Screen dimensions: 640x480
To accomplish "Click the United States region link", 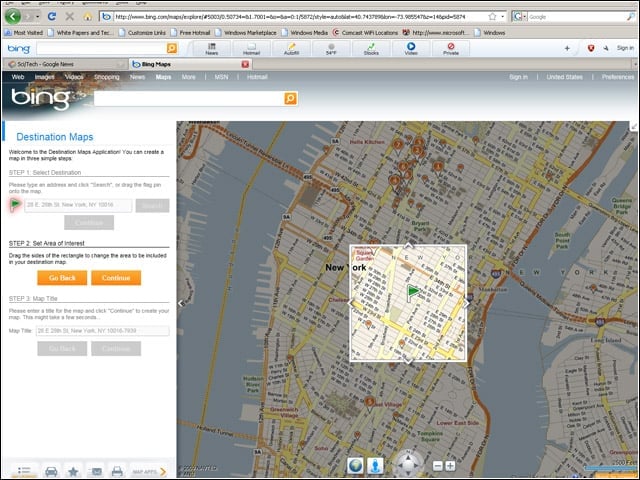I will pyautogui.click(x=564, y=77).
